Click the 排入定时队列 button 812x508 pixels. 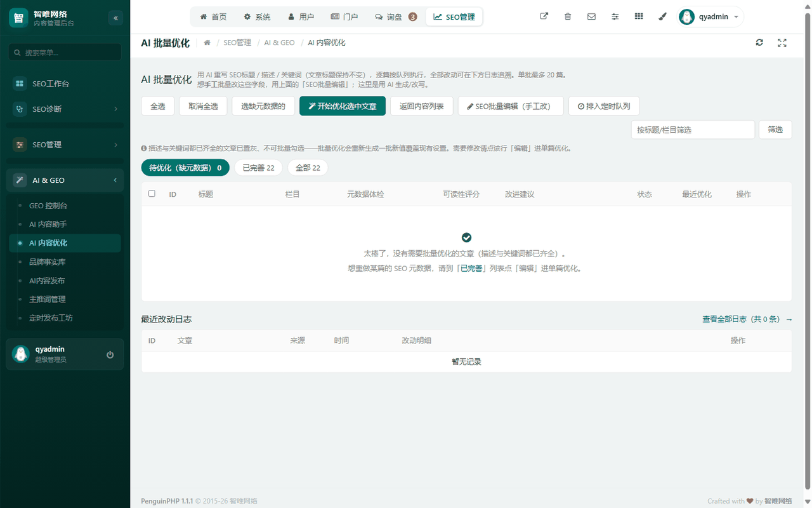coord(604,106)
